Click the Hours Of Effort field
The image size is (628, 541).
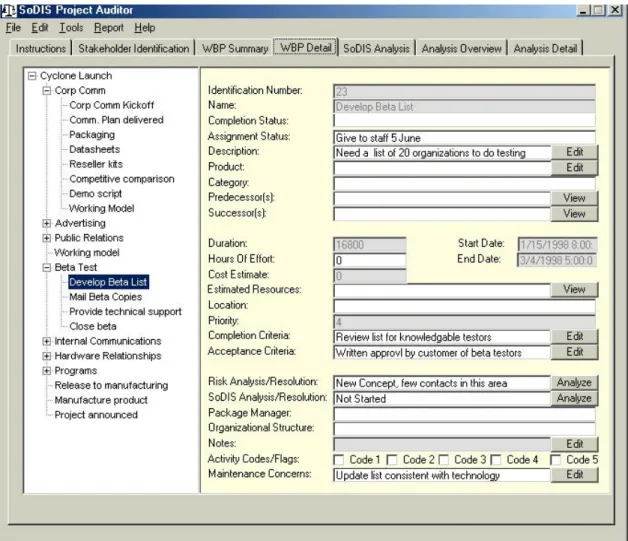370,260
